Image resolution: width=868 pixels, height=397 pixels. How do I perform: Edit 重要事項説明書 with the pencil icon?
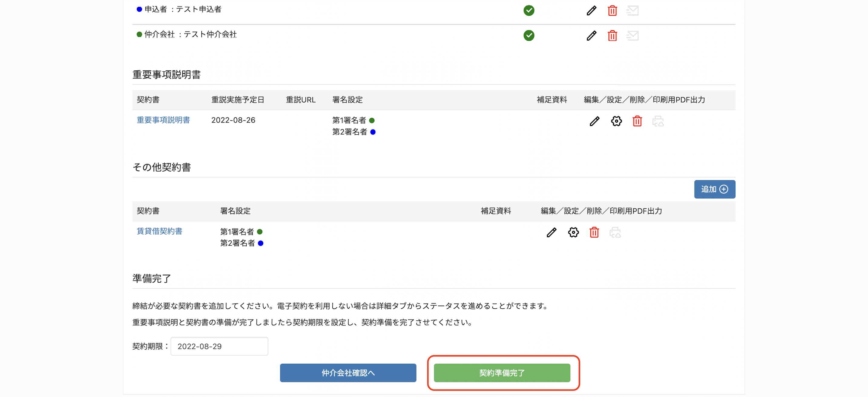[594, 121]
